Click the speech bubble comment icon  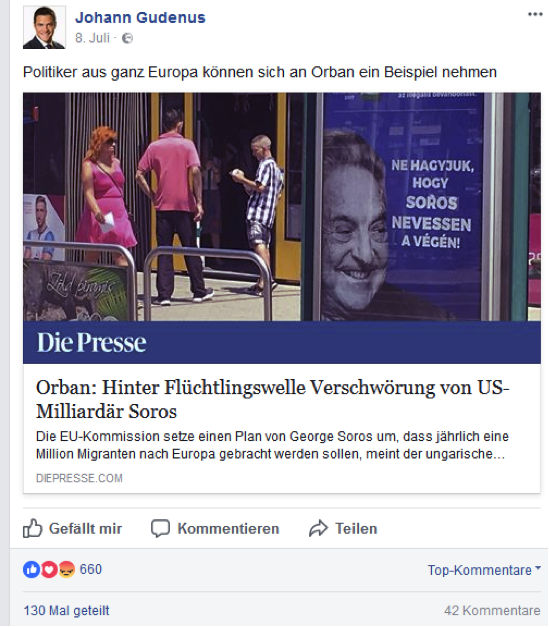pos(160,529)
